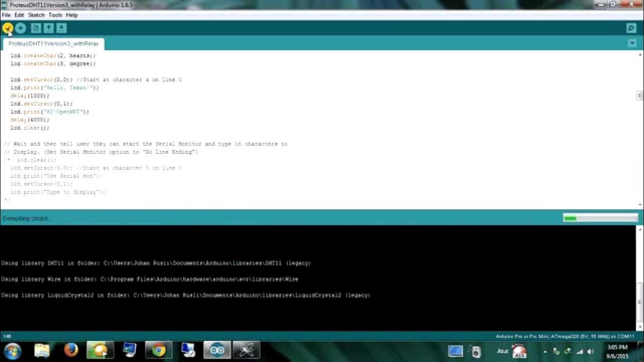Expand the tab options dropdown arrow
This screenshot has width=644, height=362.
click(632, 43)
